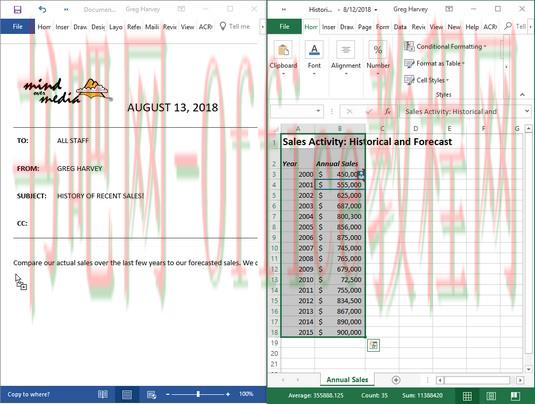Image resolution: width=535 pixels, height=404 pixels.
Task: Open the Word File tab
Action: point(17,27)
